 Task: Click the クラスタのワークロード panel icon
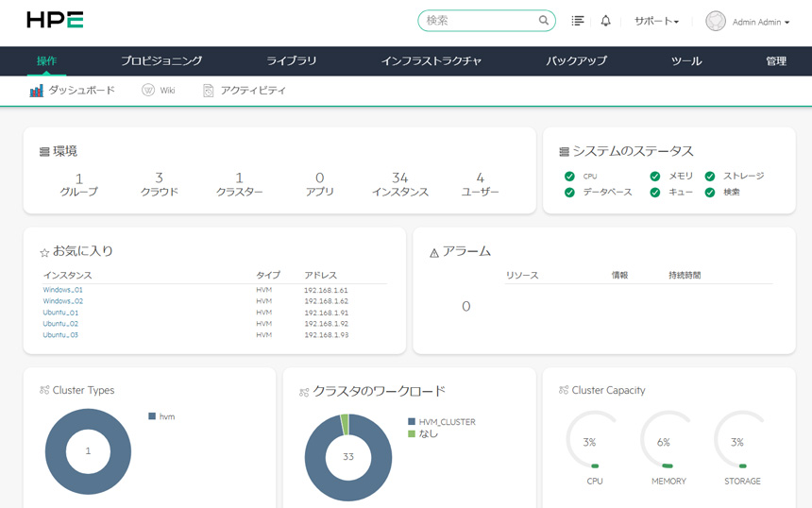304,393
